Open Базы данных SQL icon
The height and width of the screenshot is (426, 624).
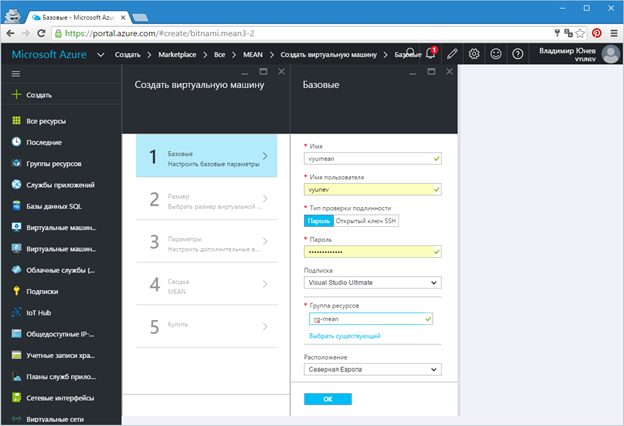(x=16, y=206)
